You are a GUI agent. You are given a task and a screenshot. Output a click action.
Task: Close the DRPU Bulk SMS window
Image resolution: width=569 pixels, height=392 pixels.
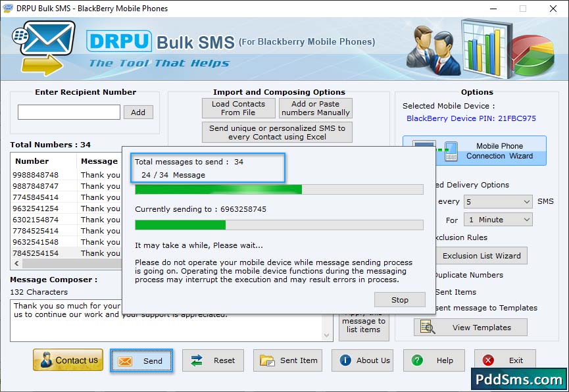[x=553, y=9]
